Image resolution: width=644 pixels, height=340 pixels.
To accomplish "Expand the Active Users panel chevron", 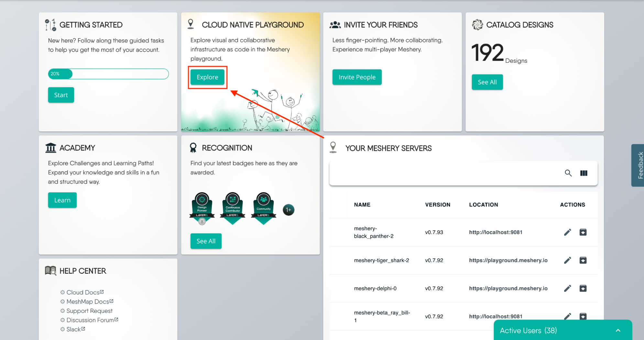I will pos(618,330).
